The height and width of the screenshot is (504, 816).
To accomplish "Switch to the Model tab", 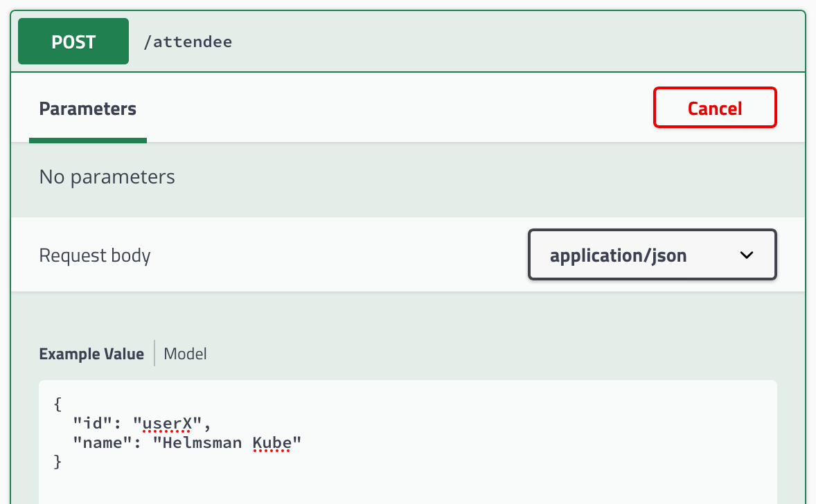I will (184, 354).
